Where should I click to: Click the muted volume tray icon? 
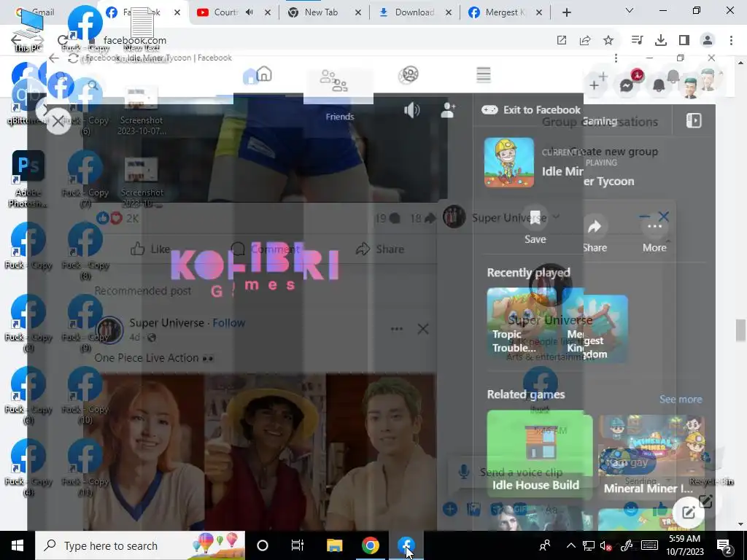(x=605, y=545)
